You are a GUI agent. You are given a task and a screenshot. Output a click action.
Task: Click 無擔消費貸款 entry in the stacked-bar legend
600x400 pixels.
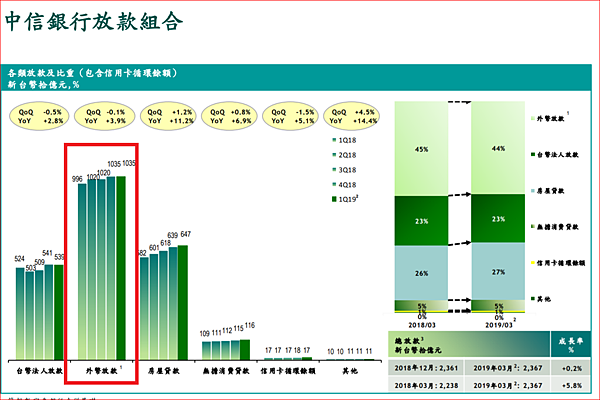pyautogui.click(x=554, y=227)
